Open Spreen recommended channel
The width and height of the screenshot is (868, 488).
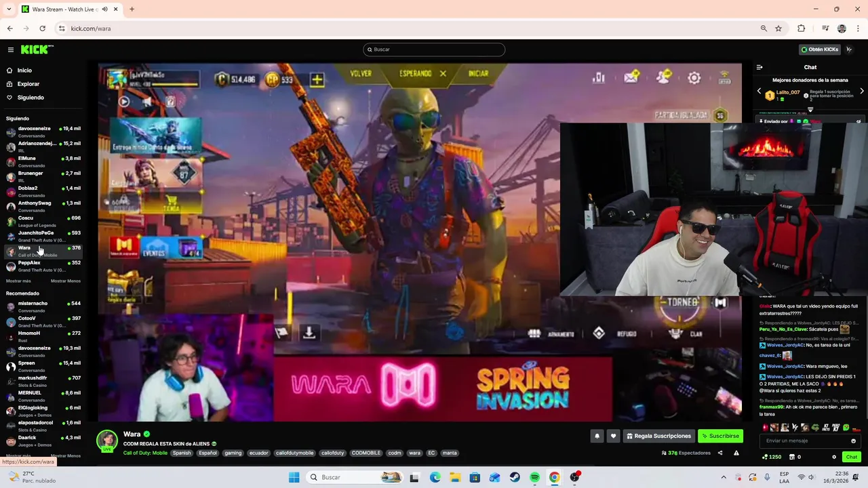(x=43, y=366)
